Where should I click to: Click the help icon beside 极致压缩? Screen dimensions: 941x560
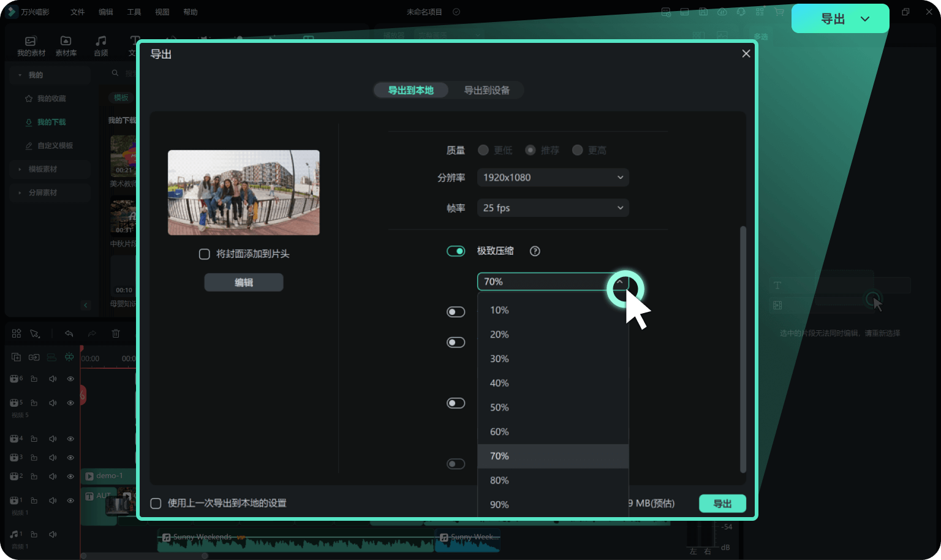pyautogui.click(x=535, y=251)
